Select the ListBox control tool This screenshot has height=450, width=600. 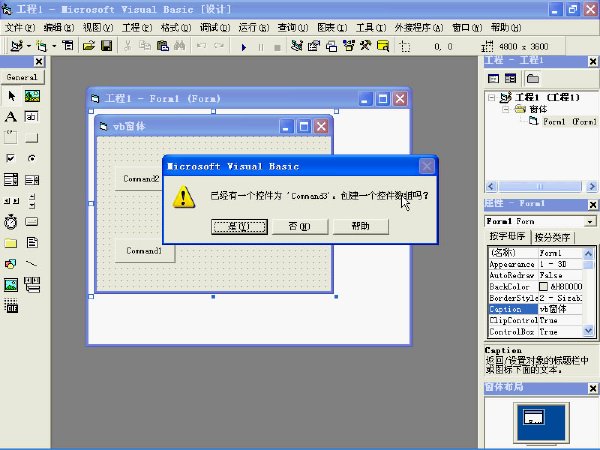click(32, 179)
